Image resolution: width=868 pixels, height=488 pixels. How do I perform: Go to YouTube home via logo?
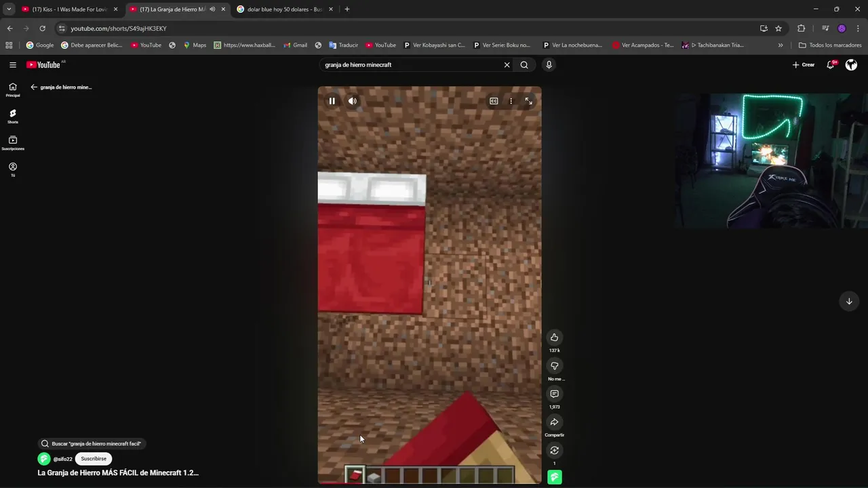point(44,65)
